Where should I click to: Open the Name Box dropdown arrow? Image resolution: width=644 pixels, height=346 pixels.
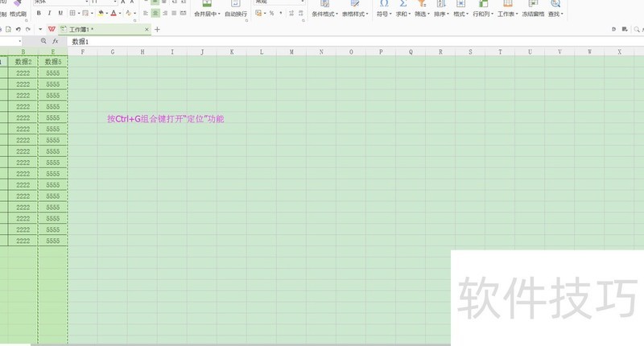pos(19,42)
